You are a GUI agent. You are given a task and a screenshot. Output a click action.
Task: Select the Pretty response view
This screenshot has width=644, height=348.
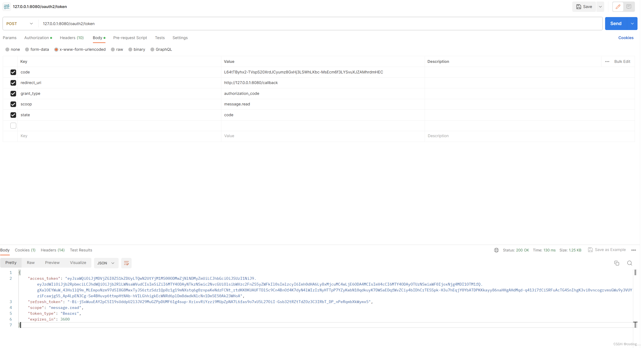click(11, 262)
